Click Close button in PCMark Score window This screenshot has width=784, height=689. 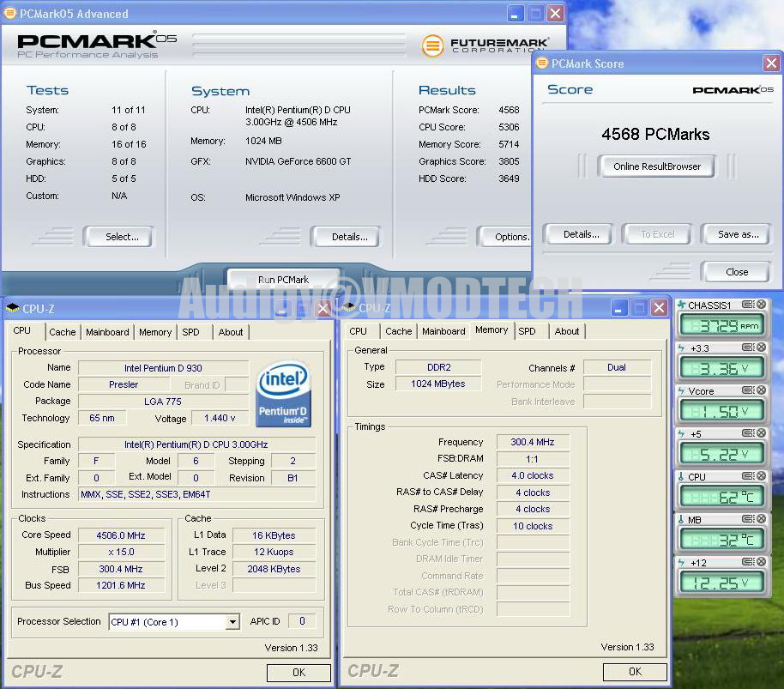coord(737,272)
